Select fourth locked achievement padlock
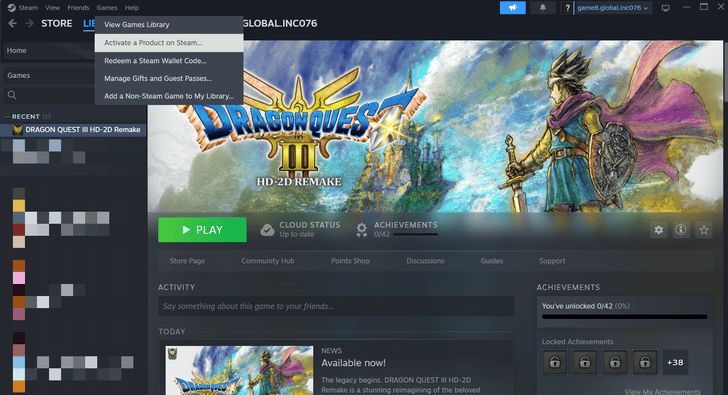The height and width of the screenshot is (395, 728). point(645,362)
